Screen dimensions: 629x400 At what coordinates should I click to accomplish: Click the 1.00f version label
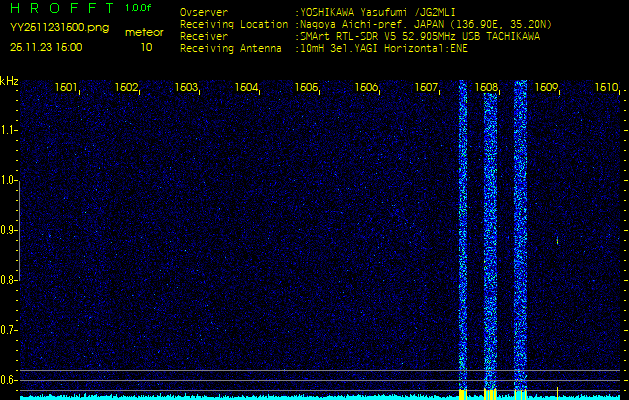pyautogui.click(x=139, y=8)
